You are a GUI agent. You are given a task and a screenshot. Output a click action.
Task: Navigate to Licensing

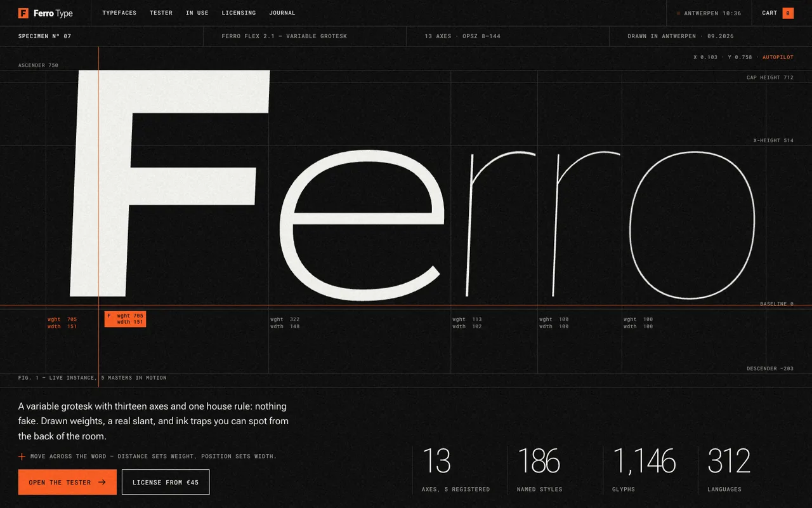tap(239, 13)
